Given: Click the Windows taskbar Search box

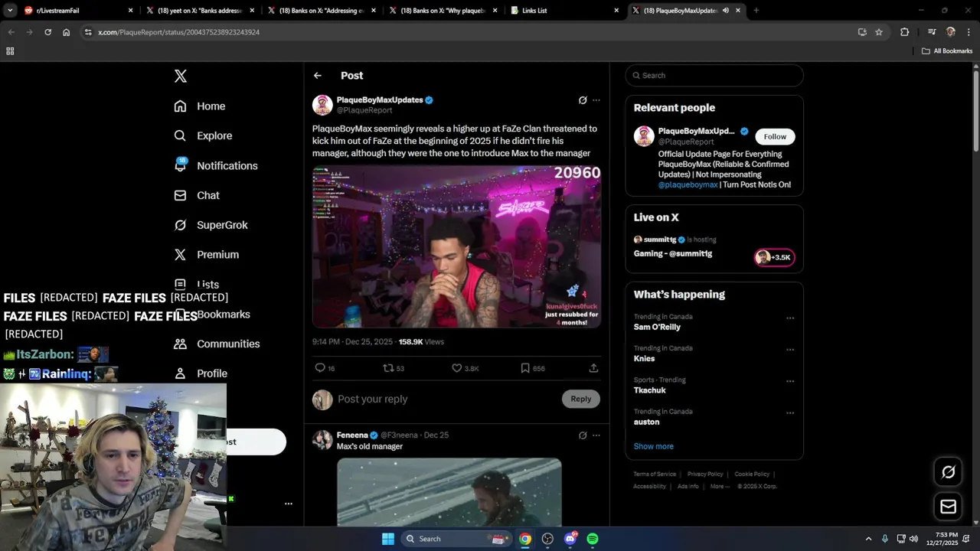Looking at the screenshot, I should coord(456,539).
